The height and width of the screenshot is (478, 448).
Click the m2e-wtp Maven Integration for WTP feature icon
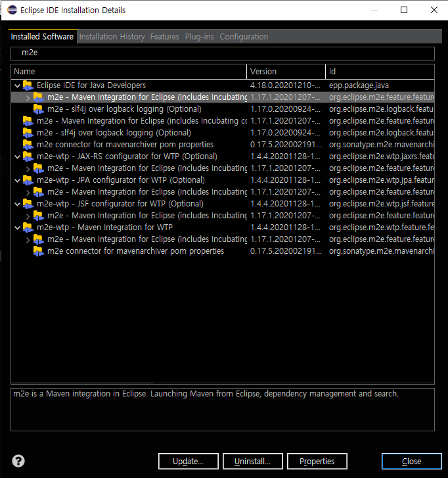pyautogui.click(x=28, y=227)
